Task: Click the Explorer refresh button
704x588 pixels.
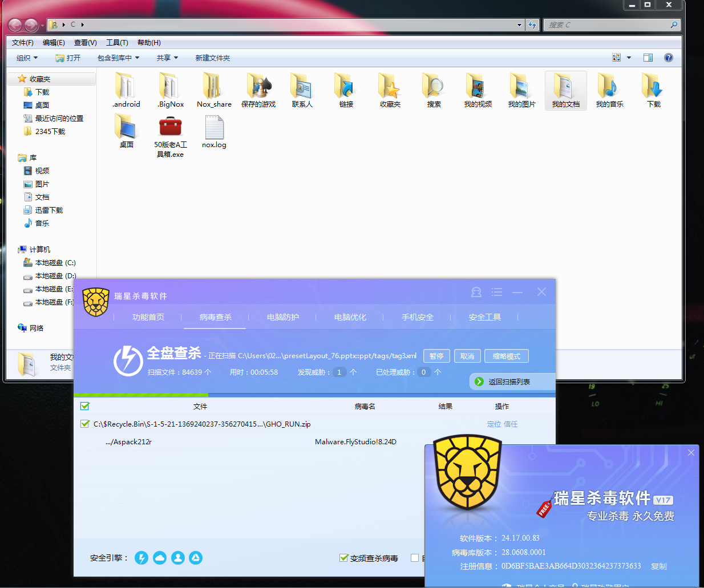Action: coord(532,25)
